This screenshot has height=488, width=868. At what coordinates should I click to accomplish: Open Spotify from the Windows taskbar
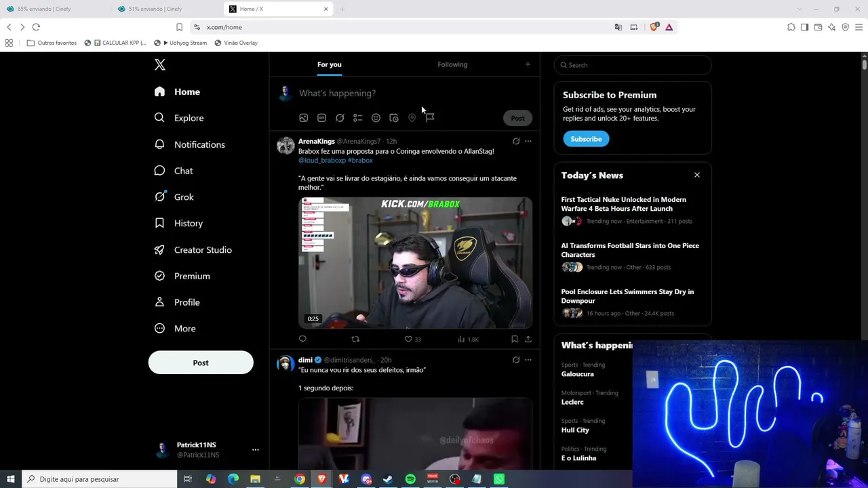click(410, 479)
